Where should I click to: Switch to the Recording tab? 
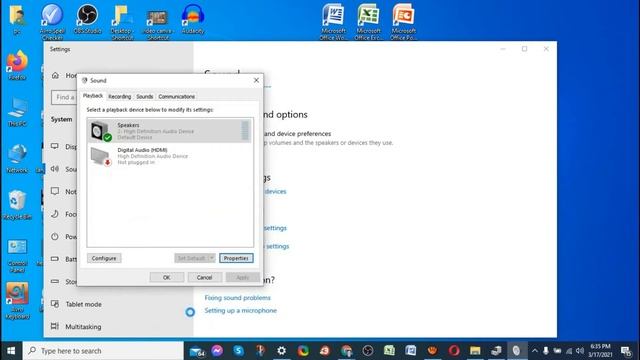click(120, 97)
